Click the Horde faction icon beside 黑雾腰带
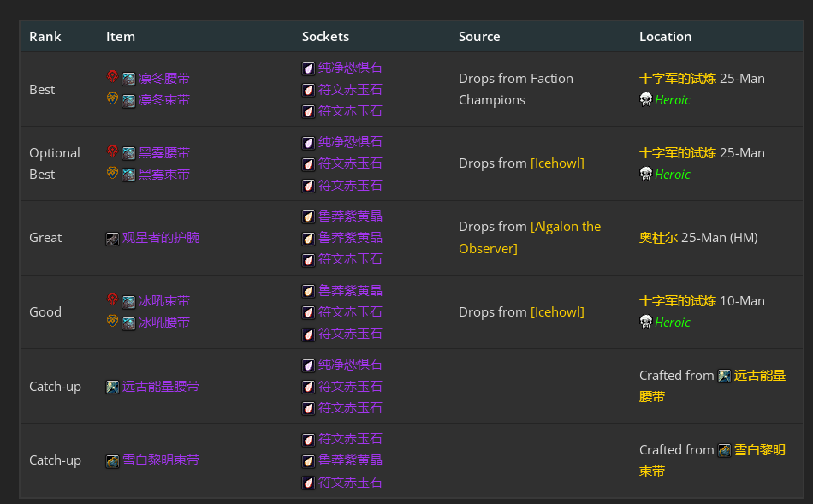 point(112,151)
